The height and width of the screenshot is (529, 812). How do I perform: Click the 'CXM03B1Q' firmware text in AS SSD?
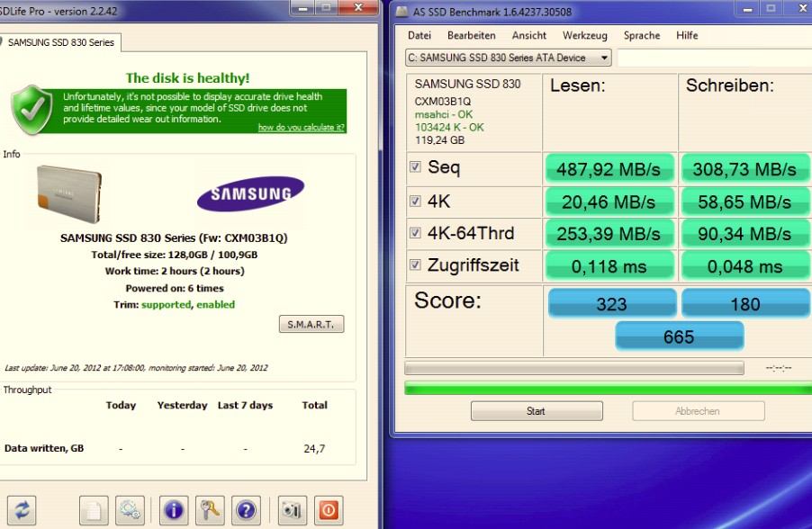coord(443,102)
